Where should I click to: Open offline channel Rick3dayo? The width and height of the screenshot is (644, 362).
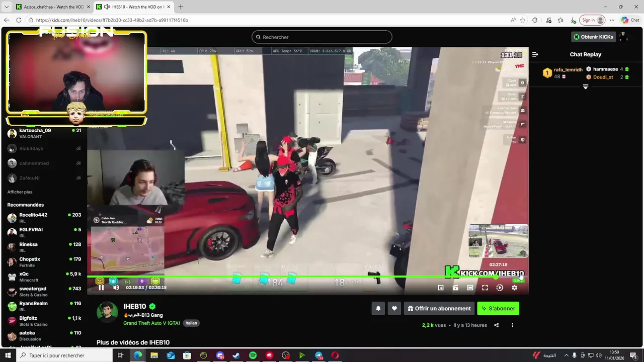click(x=44, y=149)
